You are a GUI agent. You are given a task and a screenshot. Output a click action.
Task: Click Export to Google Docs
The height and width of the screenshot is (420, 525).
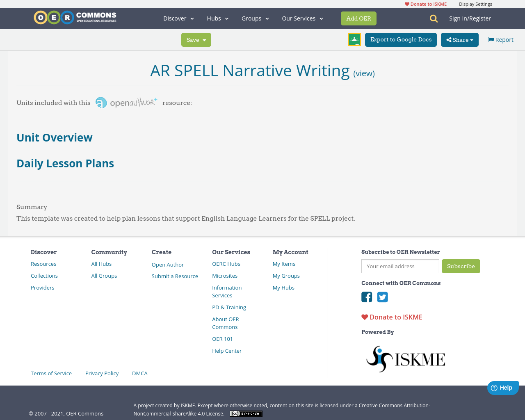tap(401, 39)
